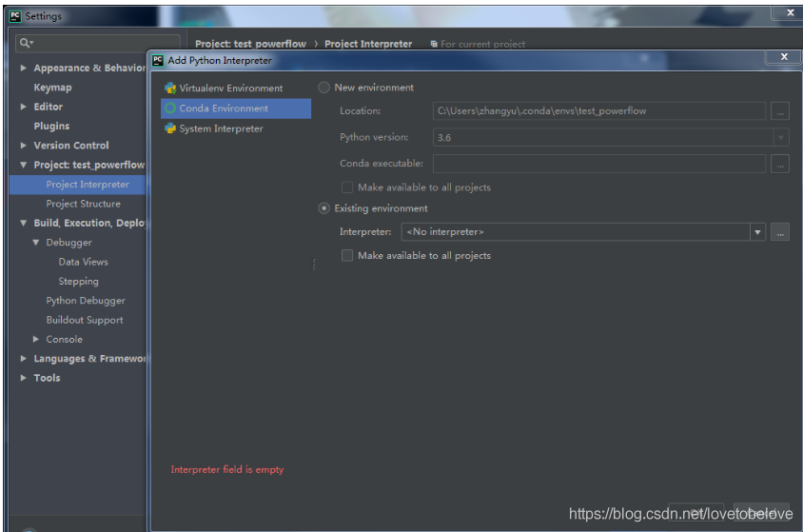Click the 'For current project' text
The image size is (803, 532).
pos(483,44)
